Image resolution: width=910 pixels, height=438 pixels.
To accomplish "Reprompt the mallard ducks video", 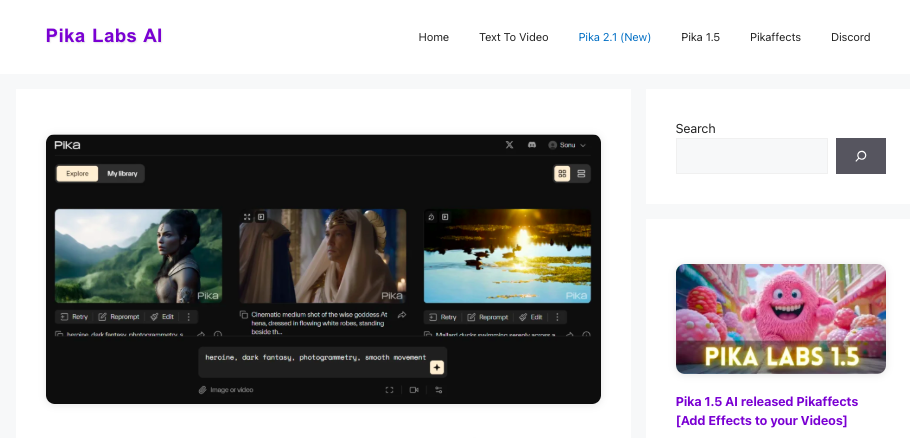I will point(488,317).
